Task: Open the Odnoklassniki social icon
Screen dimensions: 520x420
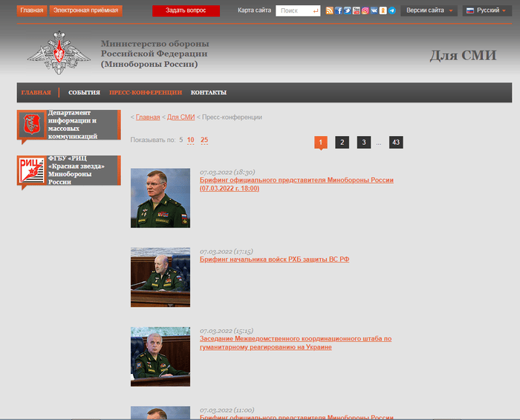Action: pyautogui.click(x=383, y=10)
